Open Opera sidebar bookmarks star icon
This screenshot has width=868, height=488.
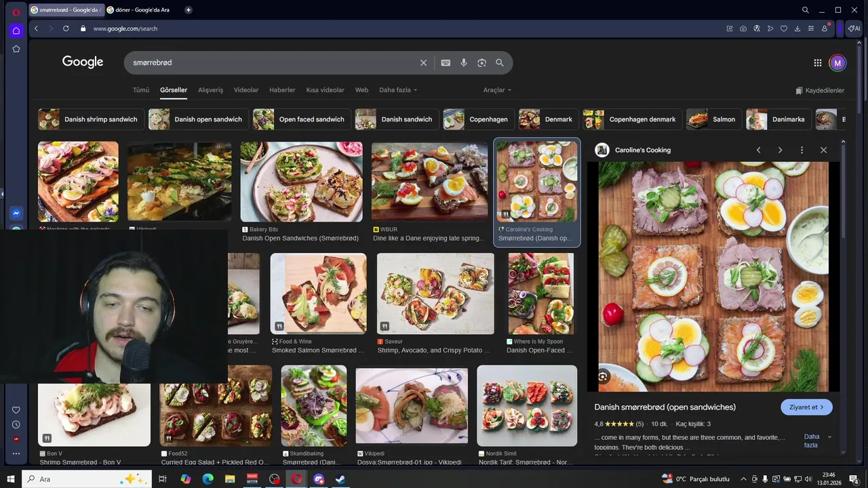coord(16,49)
